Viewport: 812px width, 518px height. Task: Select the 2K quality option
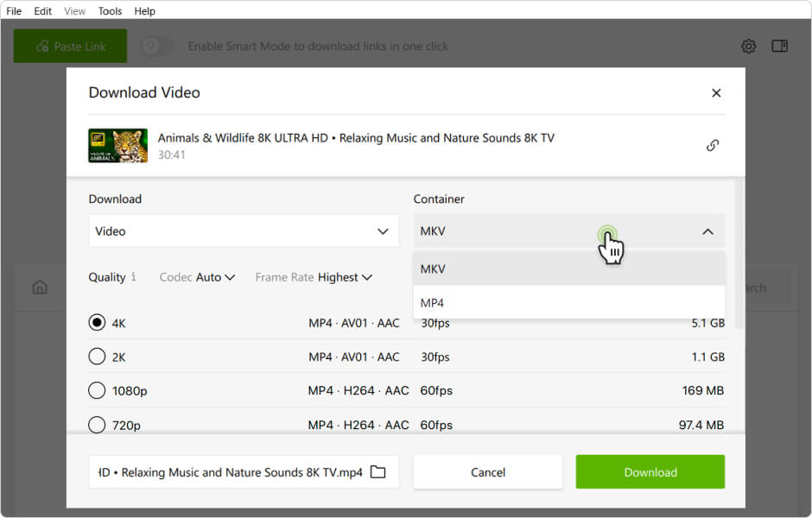(97, 357)
